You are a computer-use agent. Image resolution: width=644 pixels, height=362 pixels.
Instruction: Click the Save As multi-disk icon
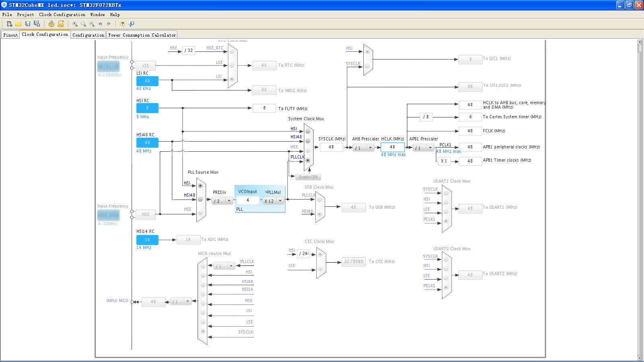(x=37, y=24)
